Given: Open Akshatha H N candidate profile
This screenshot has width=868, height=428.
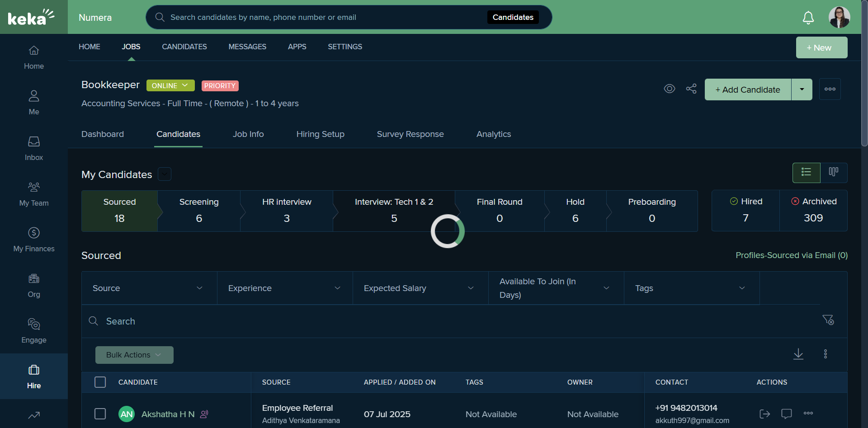Looking at the screenshot, I should click(x=168, y=414).
